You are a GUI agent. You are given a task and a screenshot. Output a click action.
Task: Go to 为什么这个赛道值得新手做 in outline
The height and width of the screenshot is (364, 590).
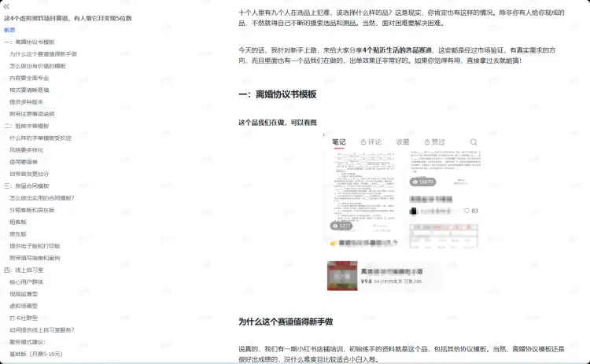43,54
